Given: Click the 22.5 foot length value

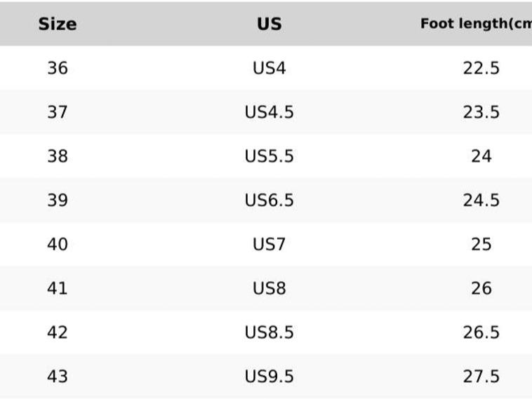Looking at the screenshot, I should click(481, 68).
